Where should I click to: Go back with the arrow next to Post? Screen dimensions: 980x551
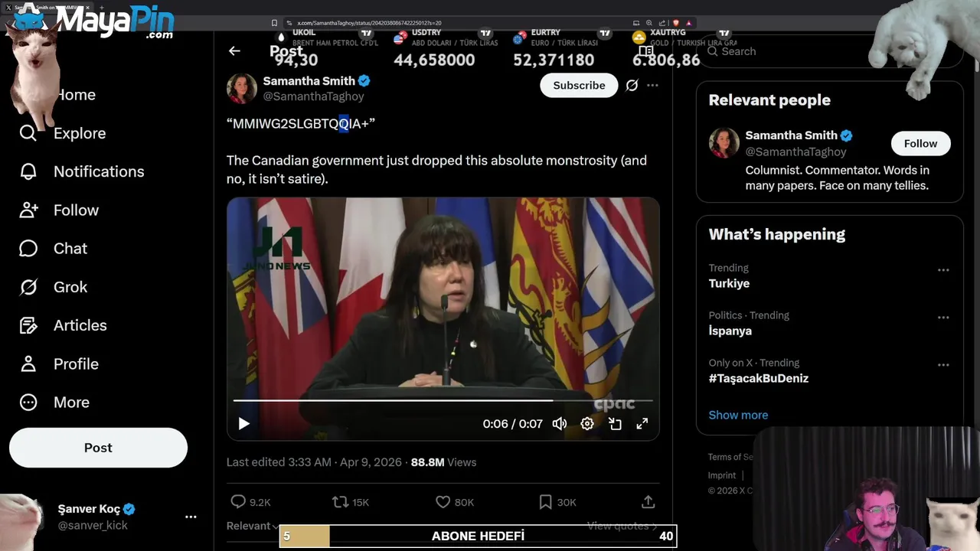coord(234,51)
